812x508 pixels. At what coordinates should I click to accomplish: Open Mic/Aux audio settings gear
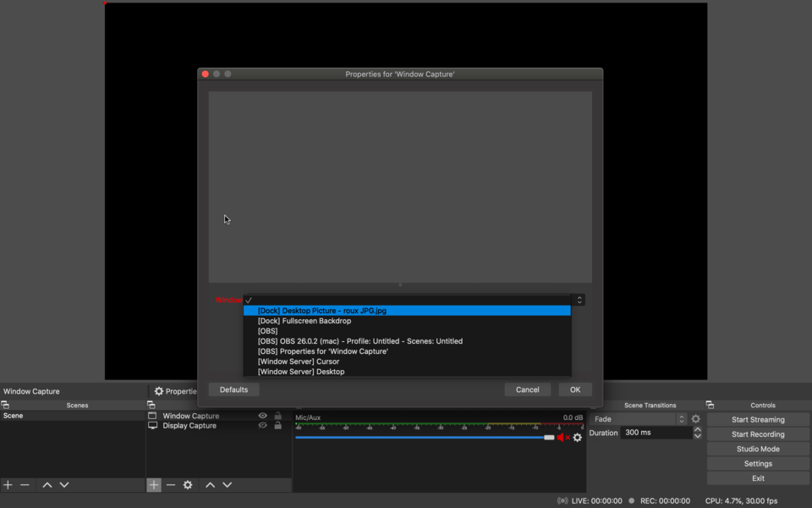coord(578,438)
